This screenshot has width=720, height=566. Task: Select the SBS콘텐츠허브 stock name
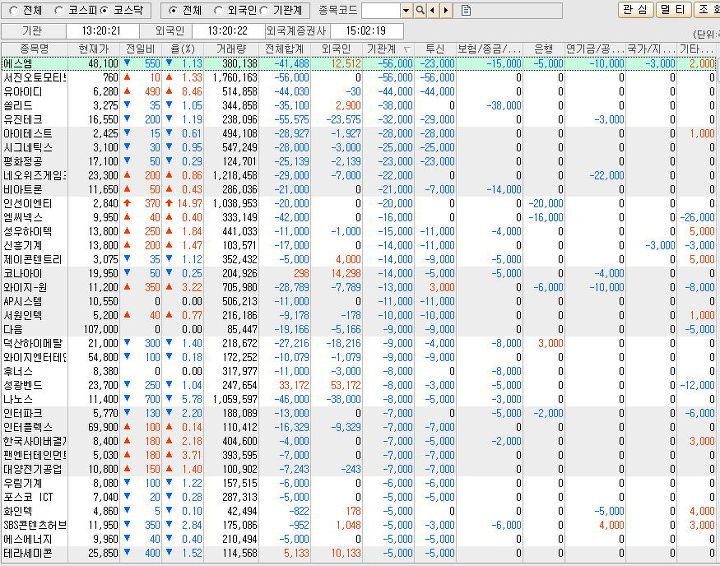[35, 525]
